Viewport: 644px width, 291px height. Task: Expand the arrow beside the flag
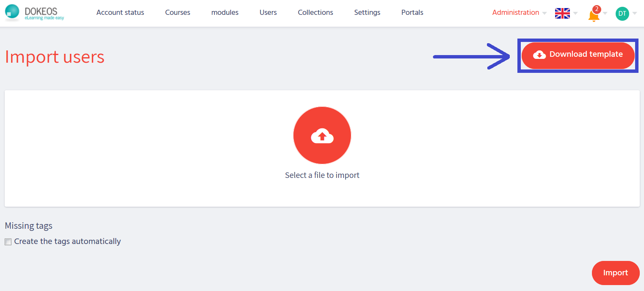pos(575,14)
